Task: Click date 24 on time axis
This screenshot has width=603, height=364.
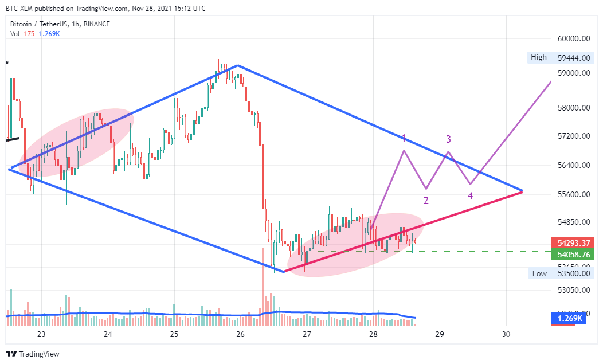Action: tap(108, 334)
